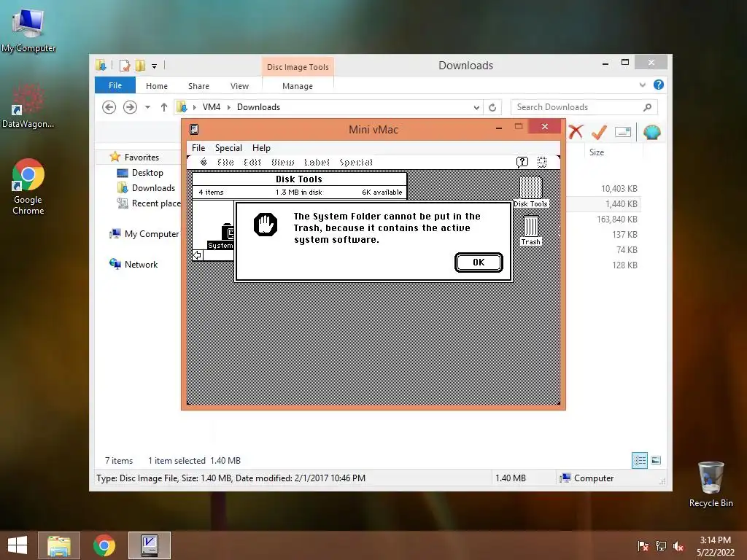Open the Manage tab under Disc Image Tools
Viewport: 747px width, 560px height.
(x=298, y=86)
